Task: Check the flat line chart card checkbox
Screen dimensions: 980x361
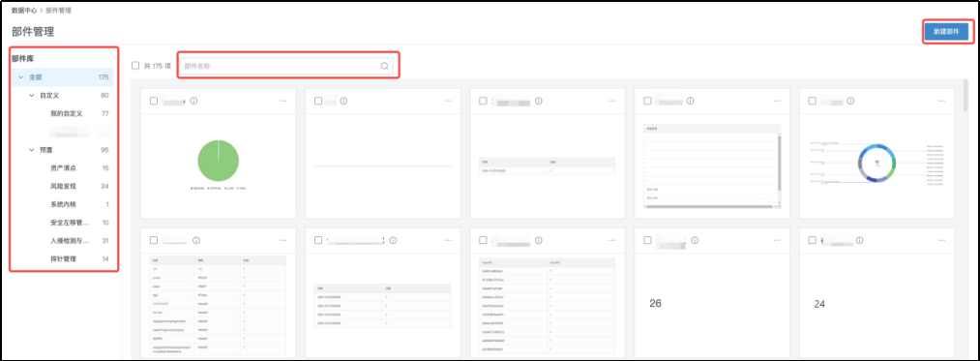Action: (x=318, y=101)
